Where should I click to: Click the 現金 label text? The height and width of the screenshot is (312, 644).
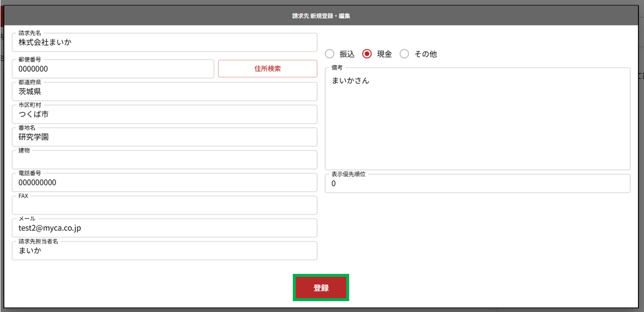click(384, 54)
